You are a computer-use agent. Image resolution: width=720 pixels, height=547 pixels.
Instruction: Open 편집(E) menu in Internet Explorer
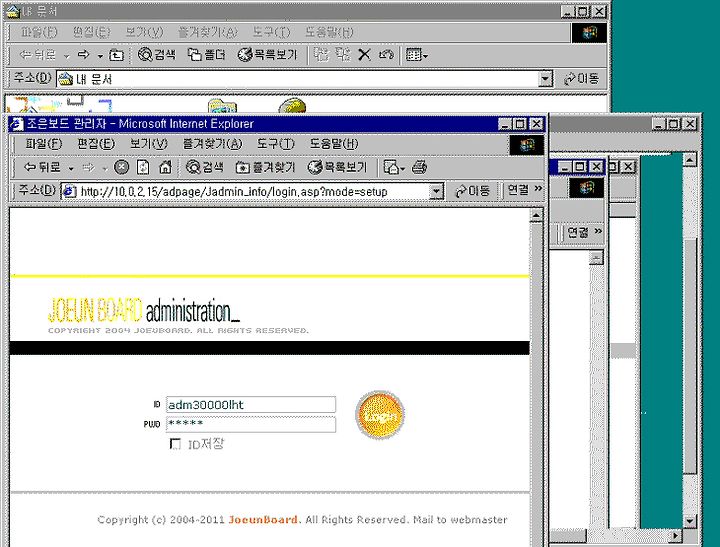pos(96,144)
